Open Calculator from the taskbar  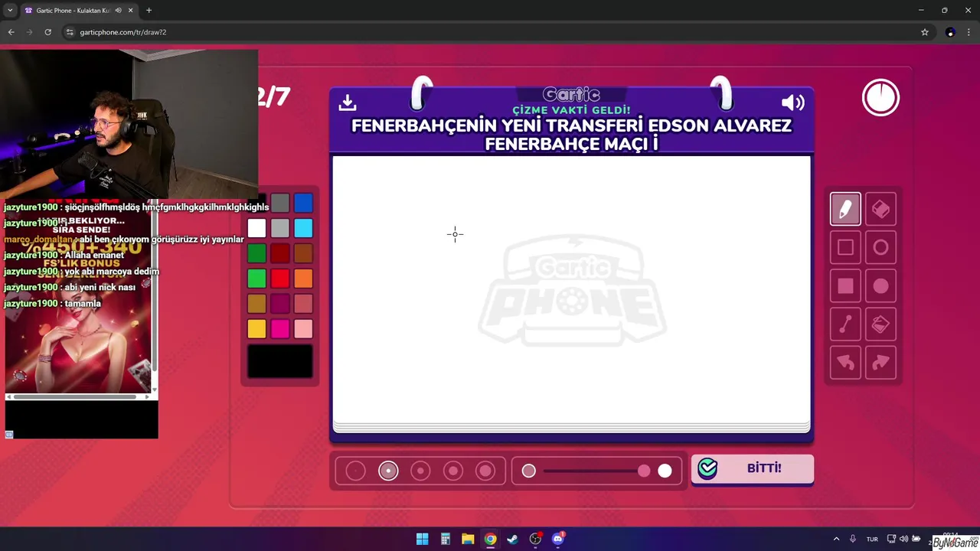click(x=445, y=539)
